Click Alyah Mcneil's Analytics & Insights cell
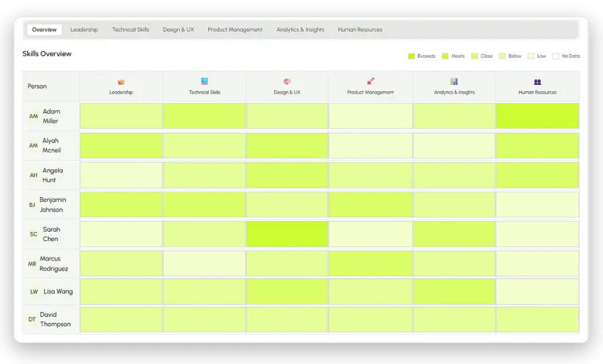Image resolution: width=603 pixels, height=364 pixels. tap(454, 145)
